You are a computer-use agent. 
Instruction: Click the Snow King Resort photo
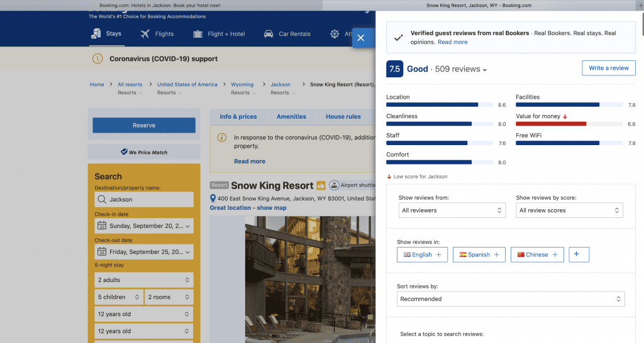tap(310, 280)
